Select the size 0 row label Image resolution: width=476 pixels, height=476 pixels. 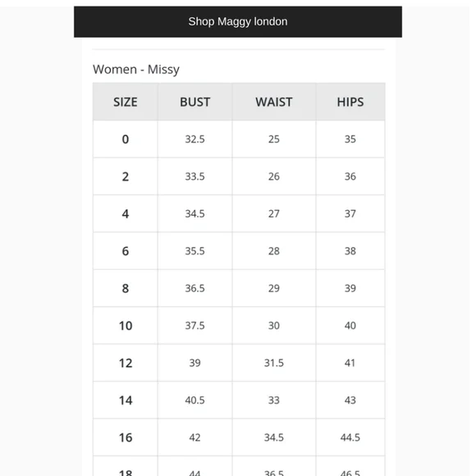pyautogui.click(x=126, y=139)
